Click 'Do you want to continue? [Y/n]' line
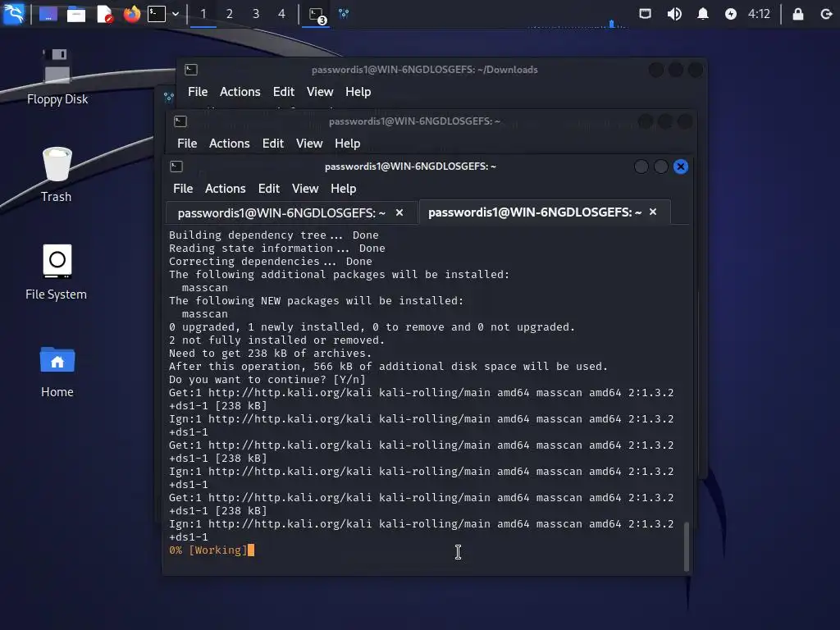Image resolution: width=840 pixels, height=630 pixels. (267, 380)
